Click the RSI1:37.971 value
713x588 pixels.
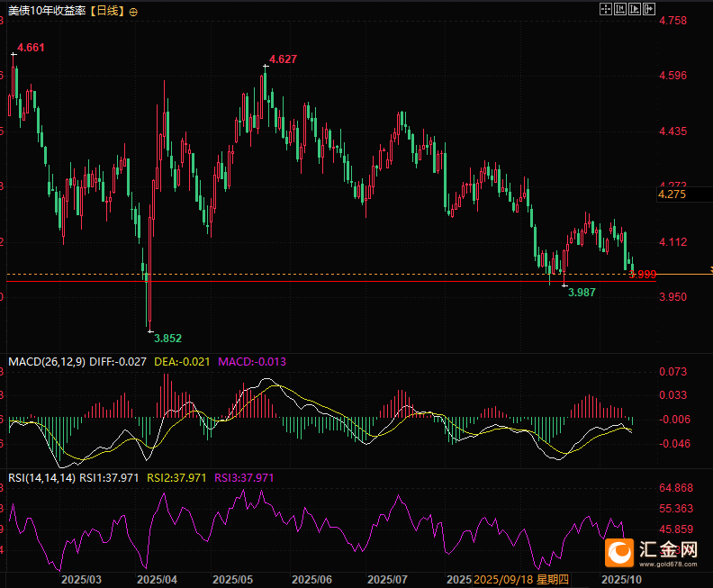click(x=109, y=478)
